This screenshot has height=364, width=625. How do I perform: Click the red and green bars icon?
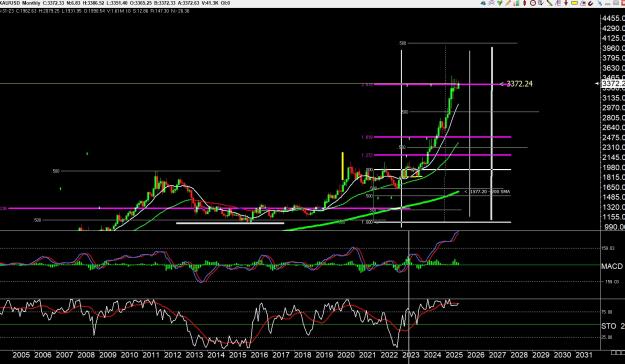pyautogui.click(x=516, y=3)
